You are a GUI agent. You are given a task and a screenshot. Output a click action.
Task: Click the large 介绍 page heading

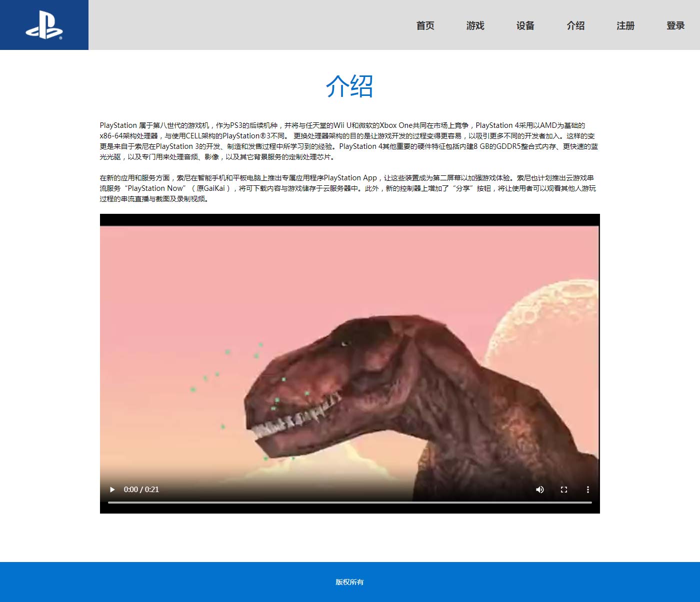[x=349, y=86]
